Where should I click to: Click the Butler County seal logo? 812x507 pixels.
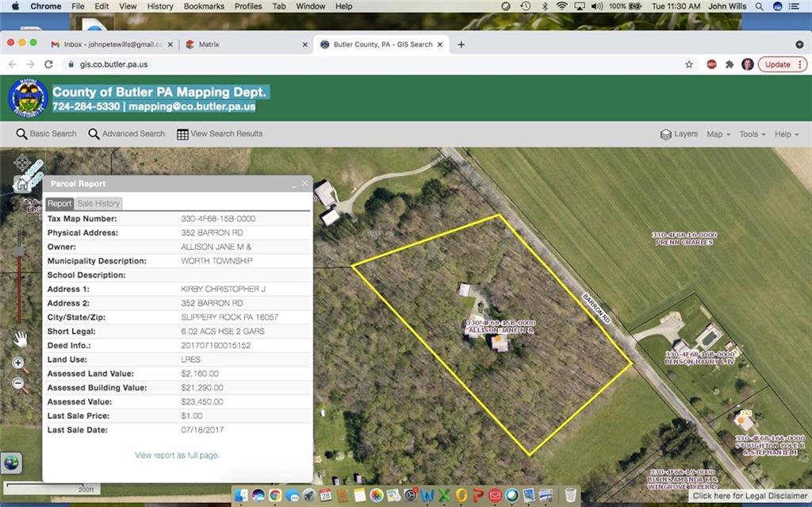[x=28, y=98]
